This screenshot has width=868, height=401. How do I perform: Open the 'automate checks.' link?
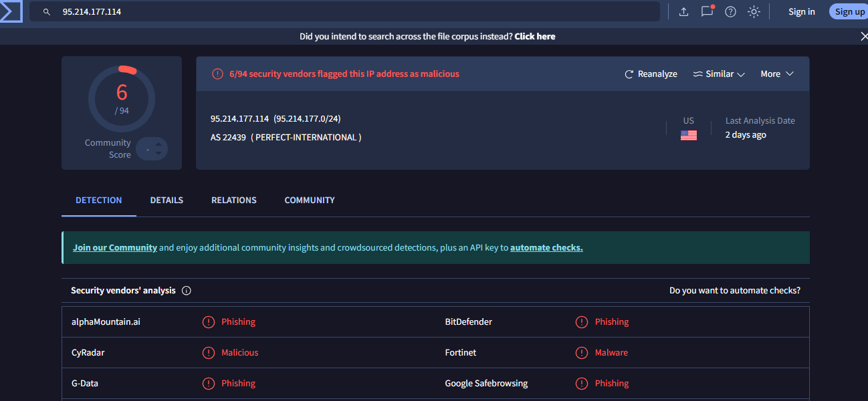(546, 248)
